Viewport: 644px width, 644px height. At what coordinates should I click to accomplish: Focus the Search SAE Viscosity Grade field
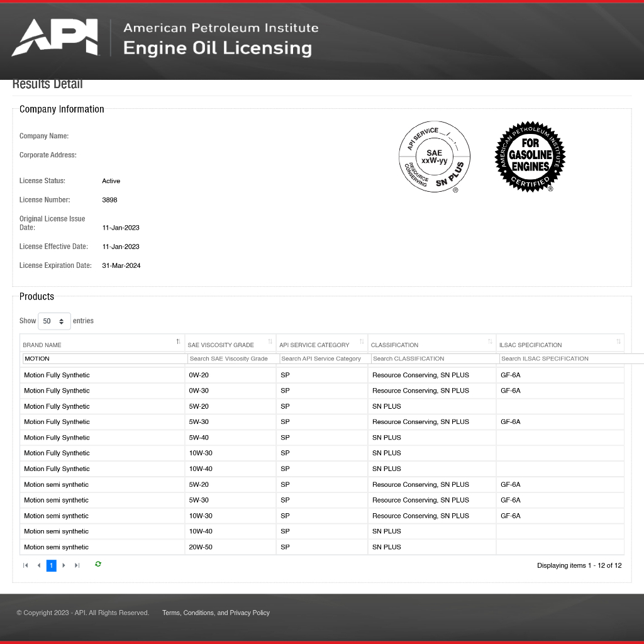(233, 358)
